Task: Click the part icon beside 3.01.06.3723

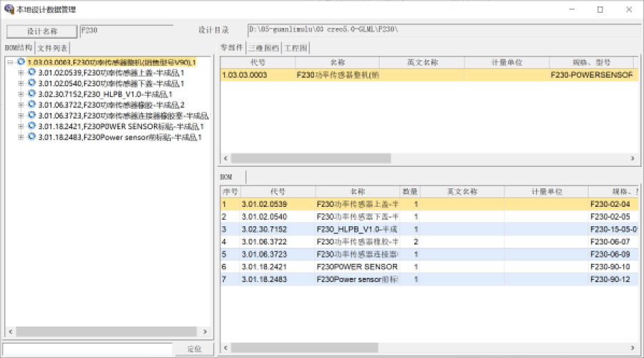Action: 31,116
